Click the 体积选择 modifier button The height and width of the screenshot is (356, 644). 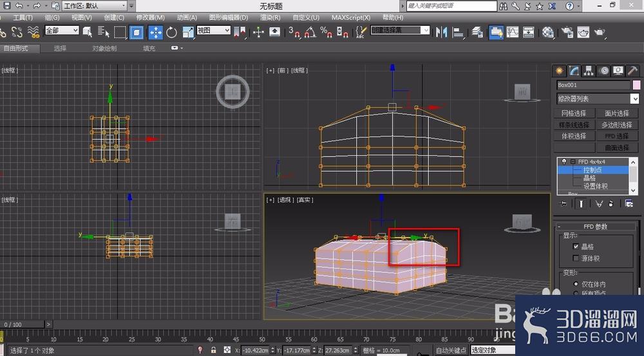[573, 136]
